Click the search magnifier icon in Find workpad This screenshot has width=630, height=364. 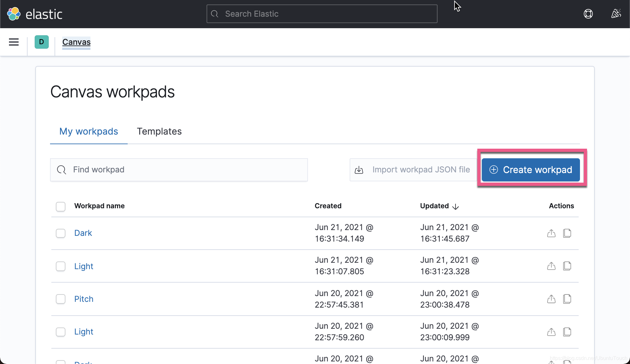[x=62, y=170]
